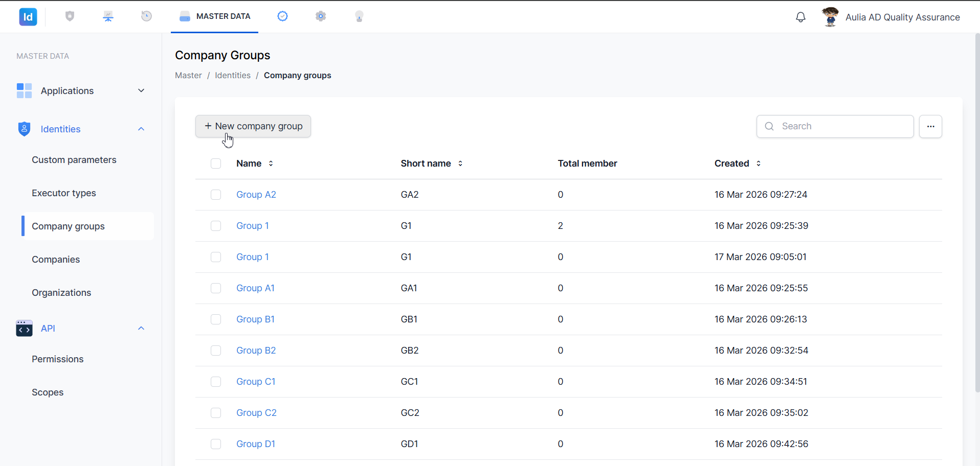
Task: Open Aulia AD Quality Assurance profile menu
Action: pos(902,17)
